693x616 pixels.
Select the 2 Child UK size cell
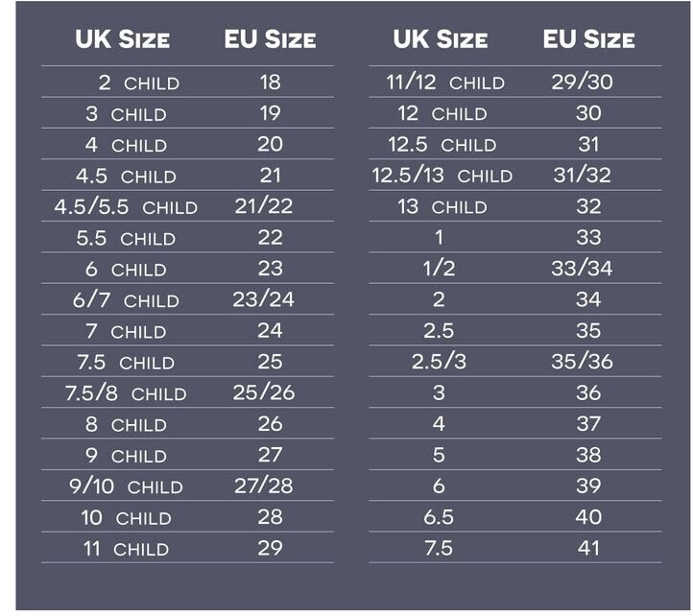pos(138,83)
